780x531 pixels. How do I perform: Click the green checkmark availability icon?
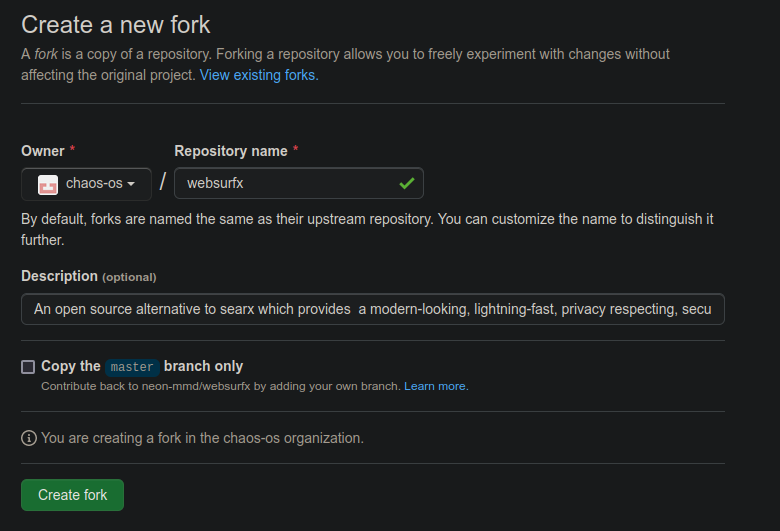tap(406, 184)
